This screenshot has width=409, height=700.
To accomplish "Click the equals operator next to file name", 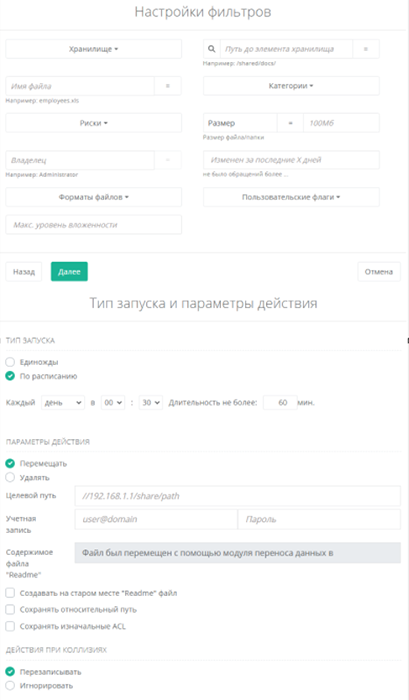I will click(x=168, y=86).
